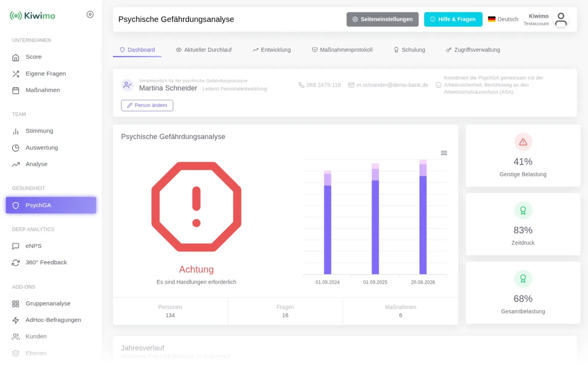Click the Geistige Belastung warning icon
This screenshot has height=372, width=588.
pyautogui.click(x=523, y=142)
